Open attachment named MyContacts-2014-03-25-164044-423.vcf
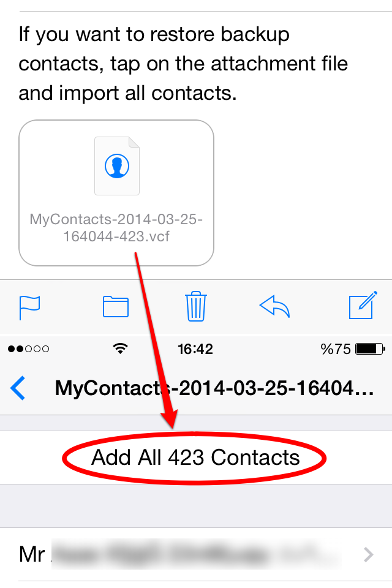The width and height of the screenshot is (392, 588). click(x=116, y=193)
